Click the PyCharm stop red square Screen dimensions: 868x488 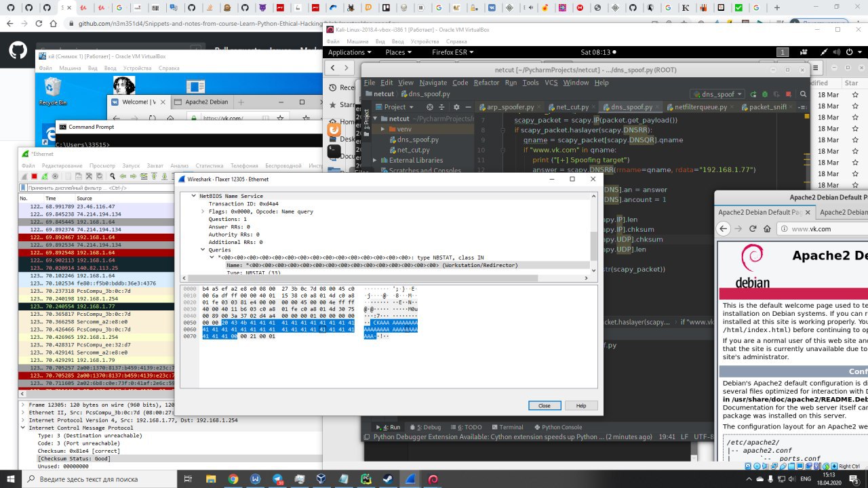788,94
